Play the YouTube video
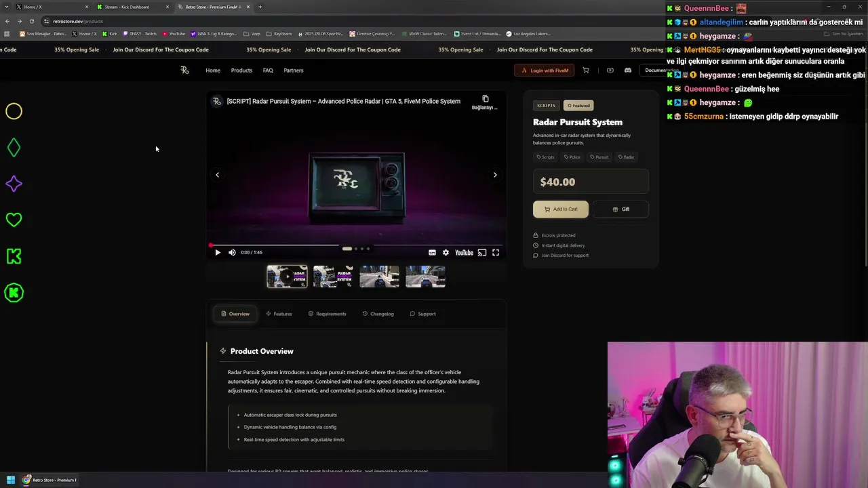Image resolution: width=868 pixels, height=488 pixels. (x=218, y=252)
